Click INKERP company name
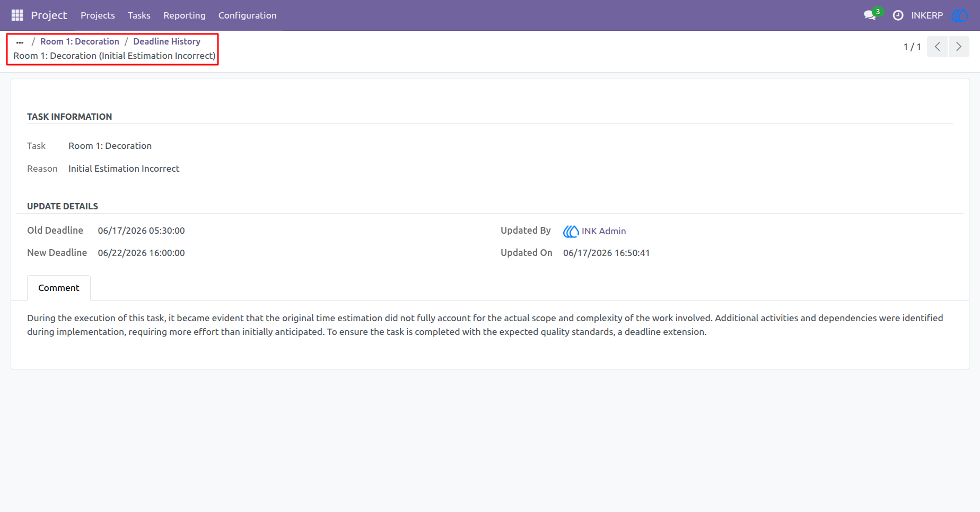 click(927, 15)
